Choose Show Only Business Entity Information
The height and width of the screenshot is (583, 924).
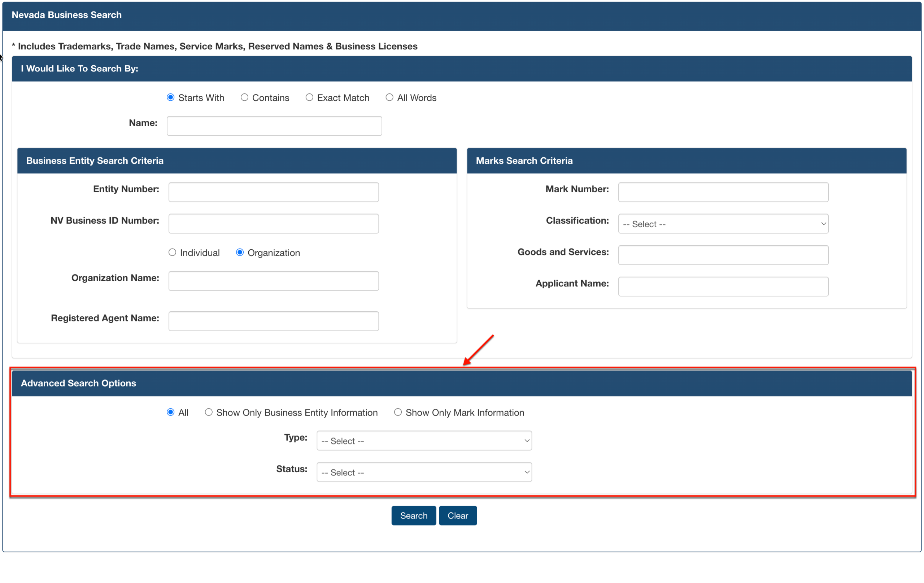tap(209, 412)
